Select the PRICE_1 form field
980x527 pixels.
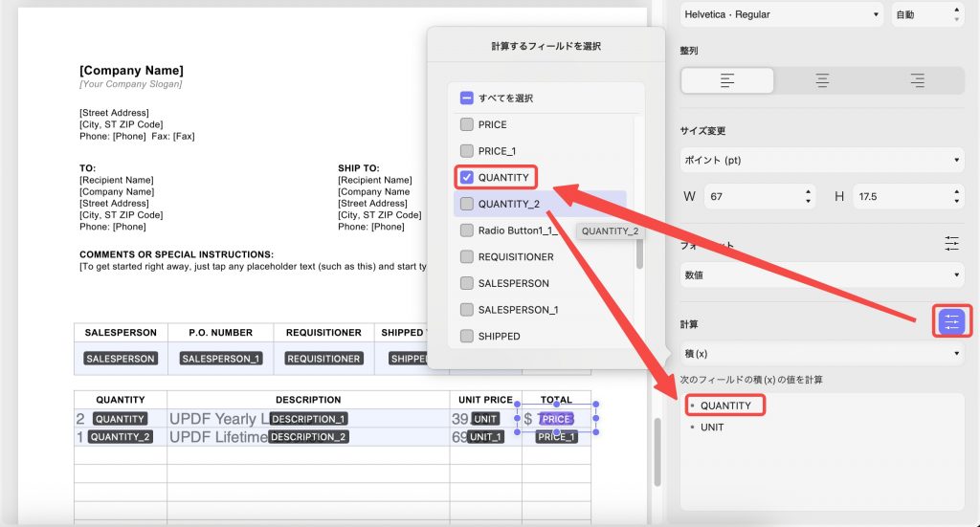tap(556, 436)
